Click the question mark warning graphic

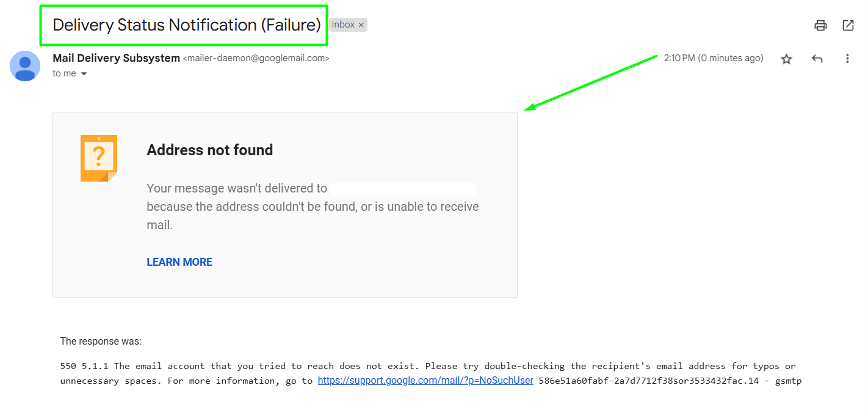tap(98, 158)
